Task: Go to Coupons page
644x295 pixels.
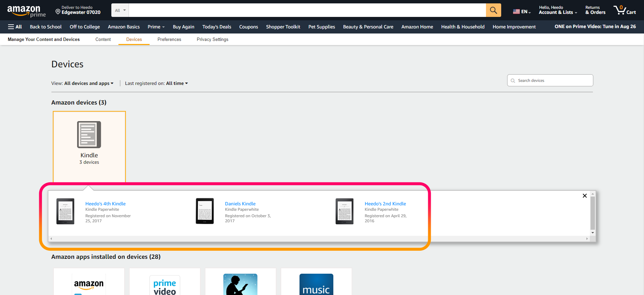Action: (x=248, y=27)
